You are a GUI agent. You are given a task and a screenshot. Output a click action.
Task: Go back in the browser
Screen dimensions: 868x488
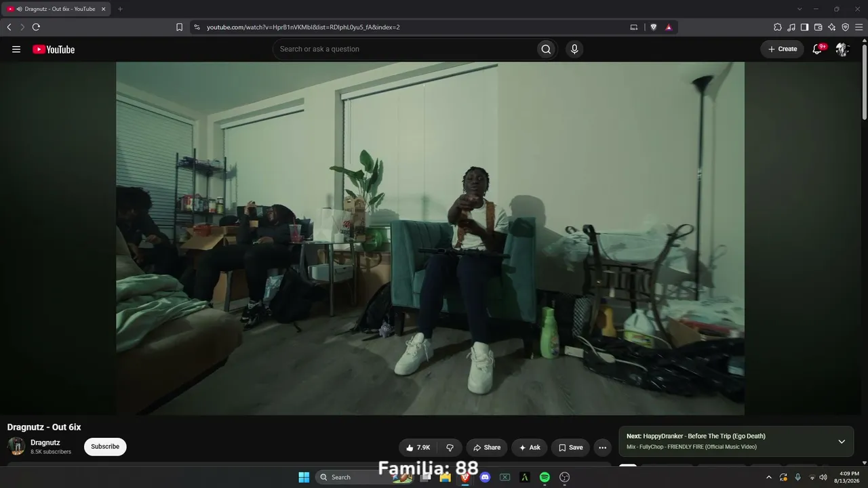click(x=9, y=27)
